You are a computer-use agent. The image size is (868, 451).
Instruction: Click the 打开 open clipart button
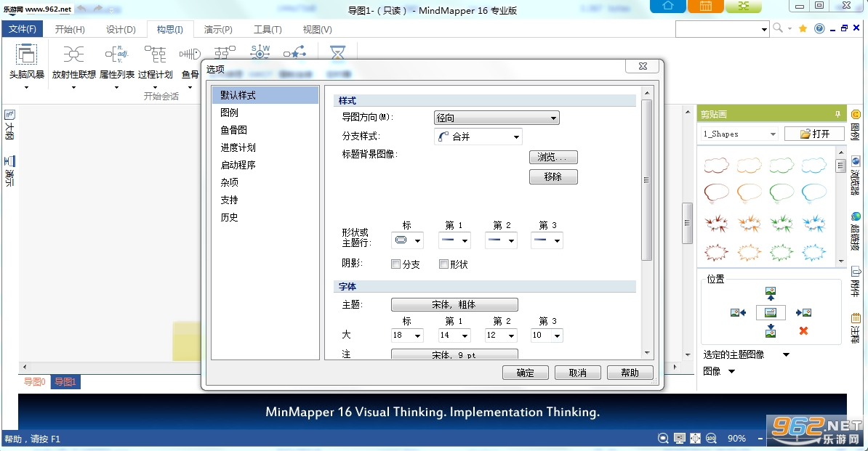[x=814, y=134]
